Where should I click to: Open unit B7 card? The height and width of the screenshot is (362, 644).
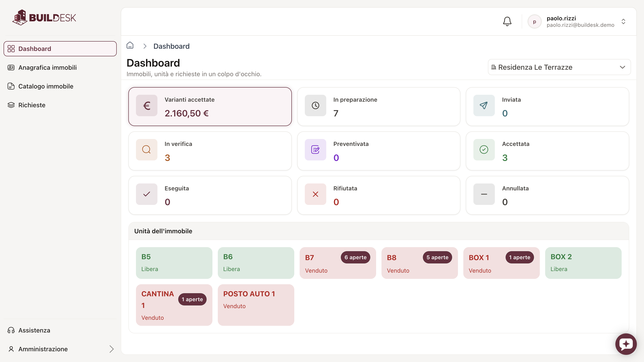click(337, 263)
